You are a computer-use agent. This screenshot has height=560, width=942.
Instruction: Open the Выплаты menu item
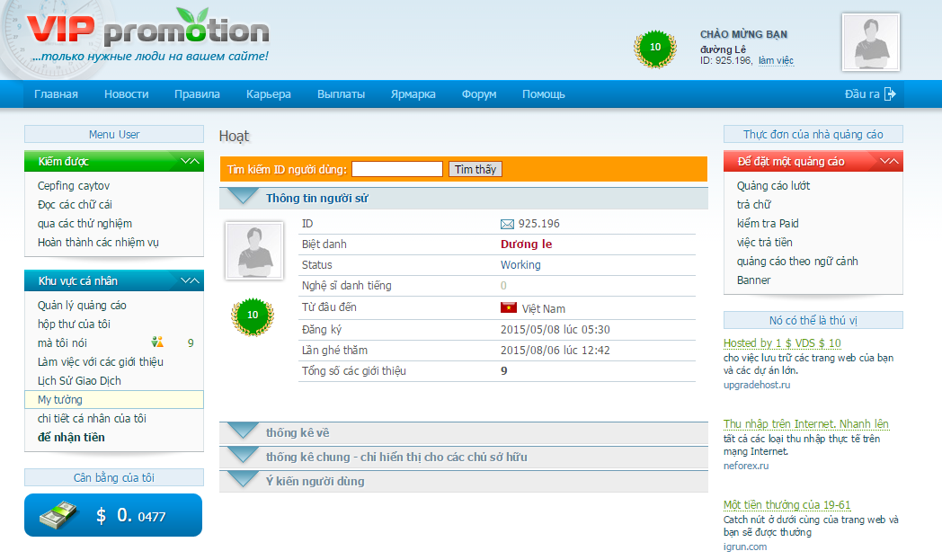[x=342, y=94]
